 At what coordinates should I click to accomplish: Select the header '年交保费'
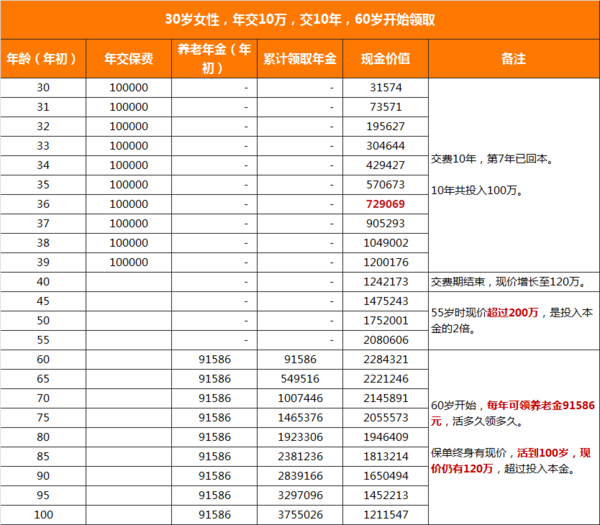pos(129,59)
